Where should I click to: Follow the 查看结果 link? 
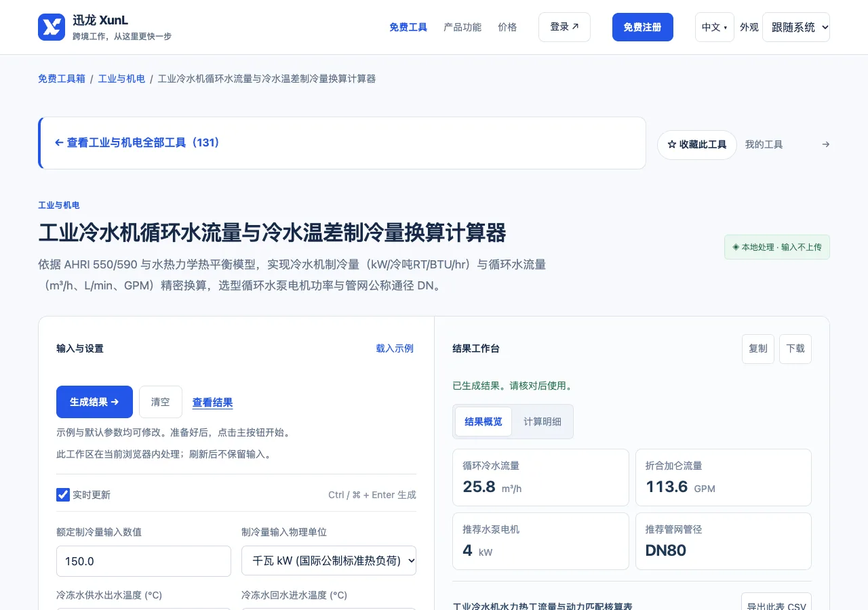point(212,403)
